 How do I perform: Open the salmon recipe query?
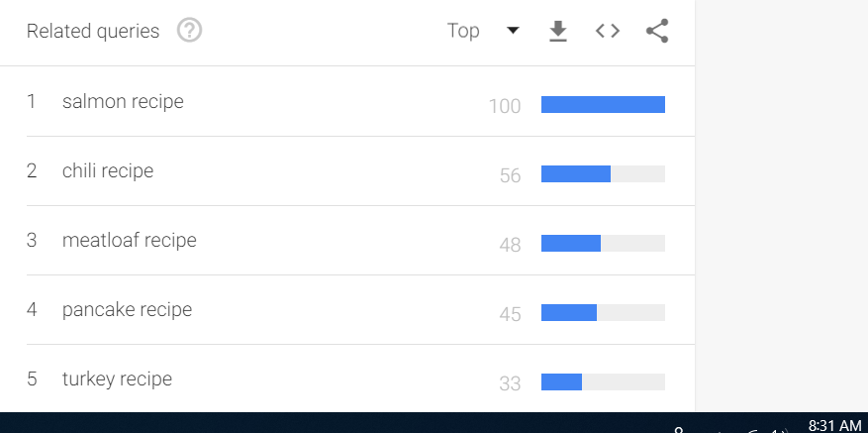point(123,101)
